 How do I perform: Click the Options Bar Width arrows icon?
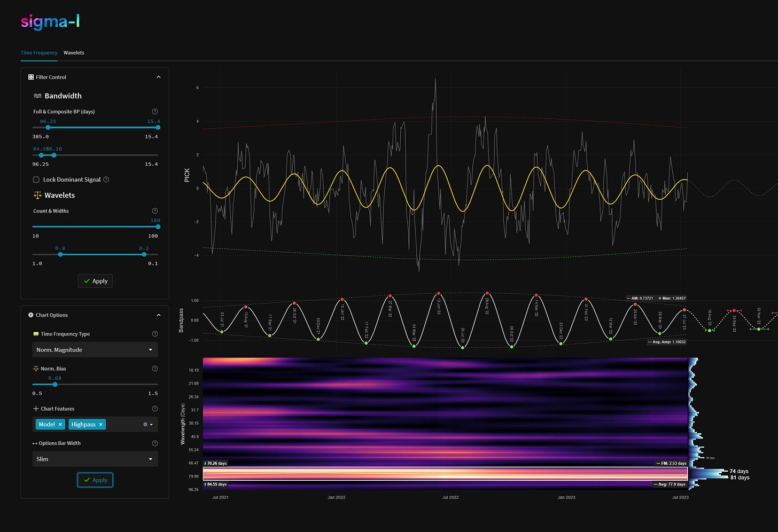[35, 443]
